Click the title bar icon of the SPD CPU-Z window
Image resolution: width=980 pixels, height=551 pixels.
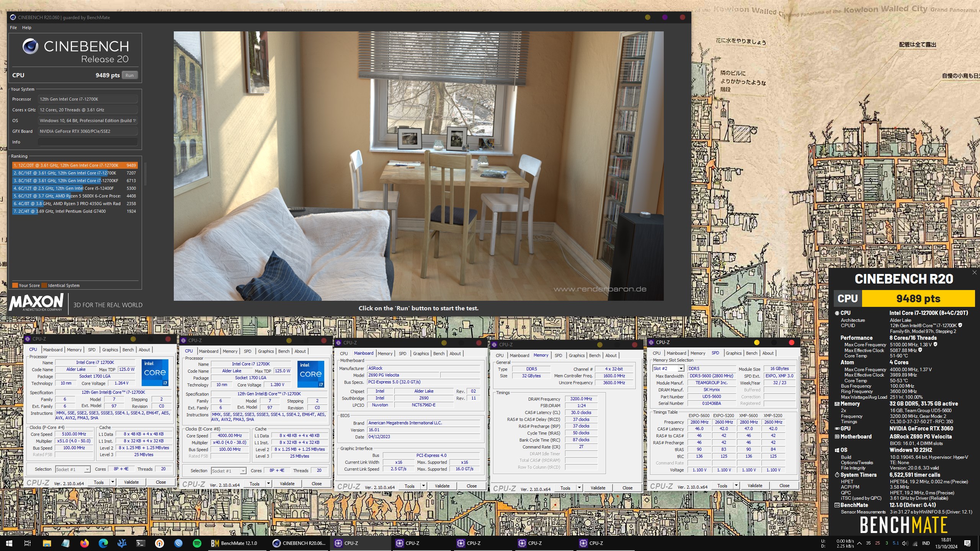pos(651,342)
